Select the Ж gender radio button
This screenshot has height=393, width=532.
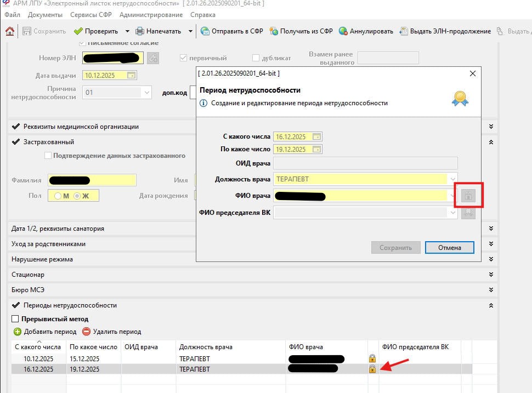pyautogui.click(x=77, y=196)
